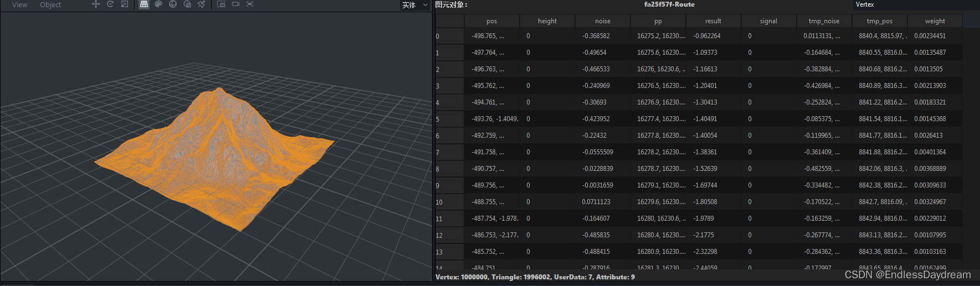
Task: Select the scale tool icon
Action: pos(125,4)
